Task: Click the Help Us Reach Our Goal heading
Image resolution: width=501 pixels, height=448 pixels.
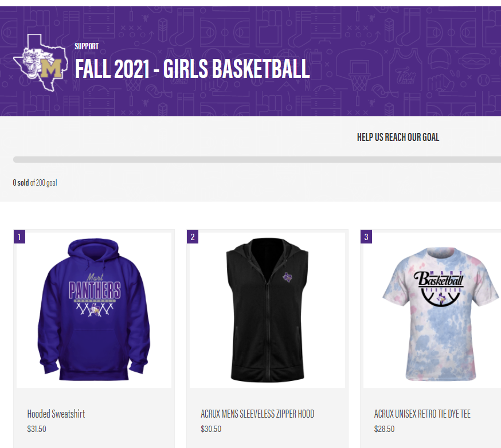Action: [398, 137]
